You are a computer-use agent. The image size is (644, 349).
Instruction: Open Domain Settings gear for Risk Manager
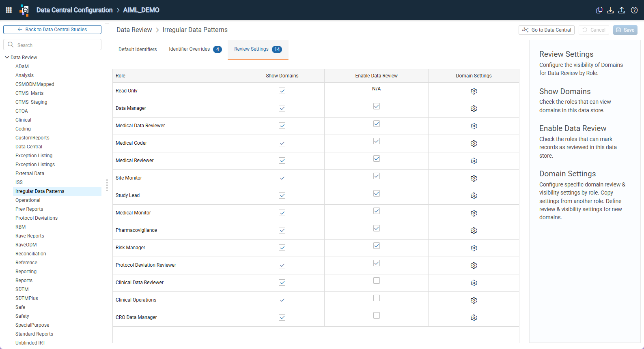pyautogui.click(x=474, y=248)
